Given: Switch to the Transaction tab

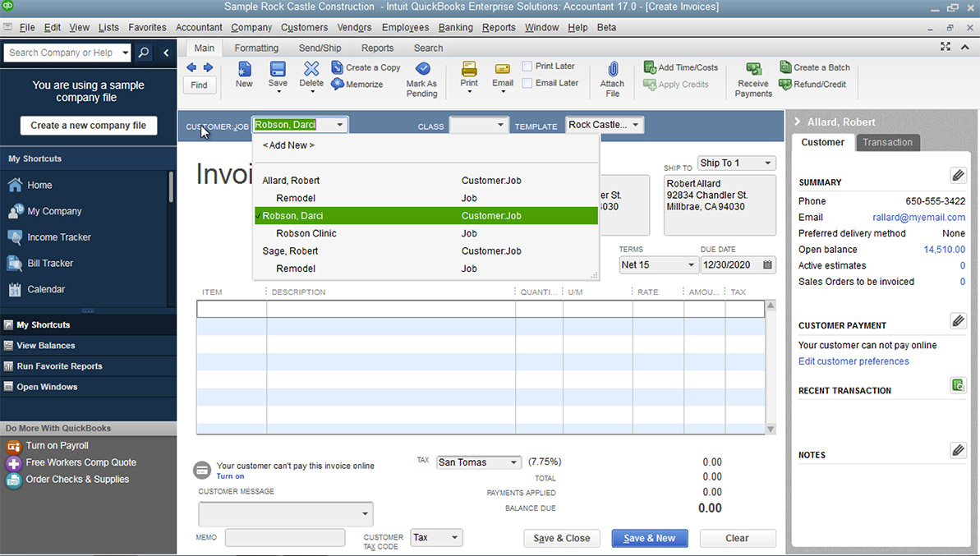Looking at the screenshot, I should (x=887, y=142).
